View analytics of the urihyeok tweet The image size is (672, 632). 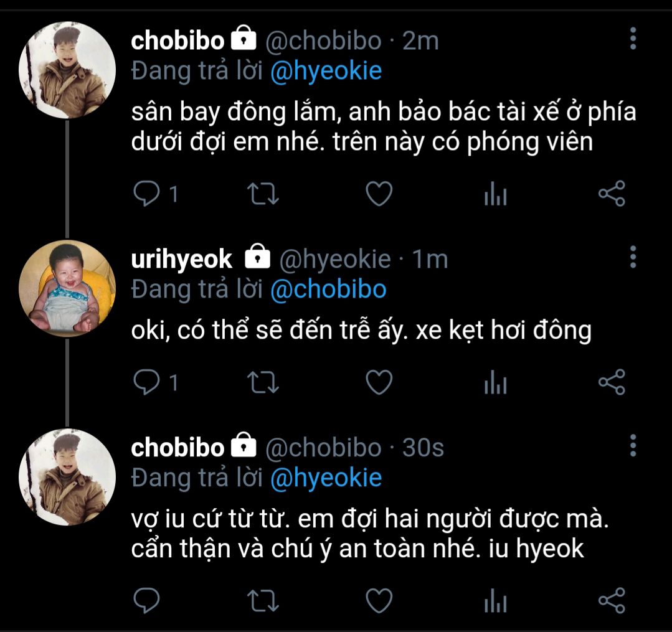click(495, 383)
